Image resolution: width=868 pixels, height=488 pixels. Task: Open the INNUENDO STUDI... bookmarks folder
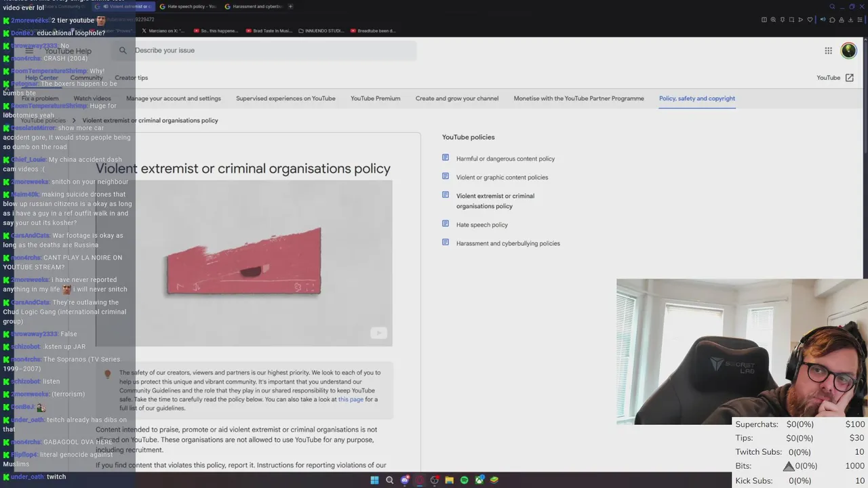click(x=322, y=30)
